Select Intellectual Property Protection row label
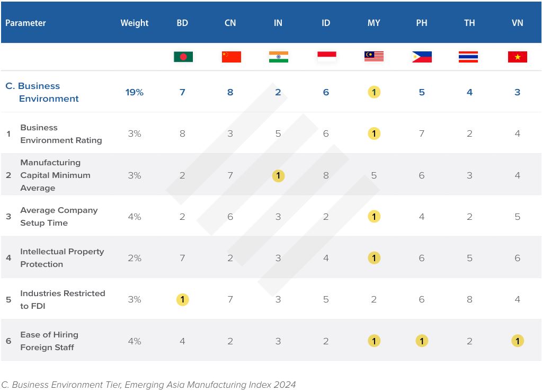The image size is (542, 392). tap(62, 258)
